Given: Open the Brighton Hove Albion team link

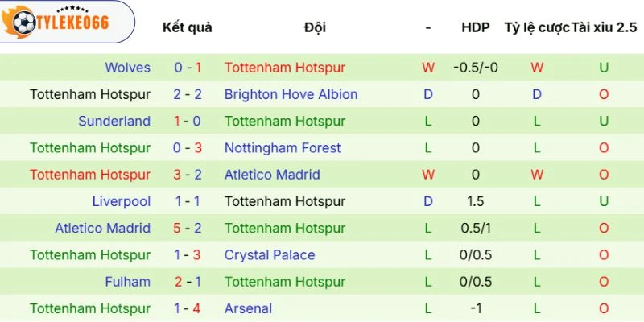Looking at the screenshot, I should [x=291, y=94].
